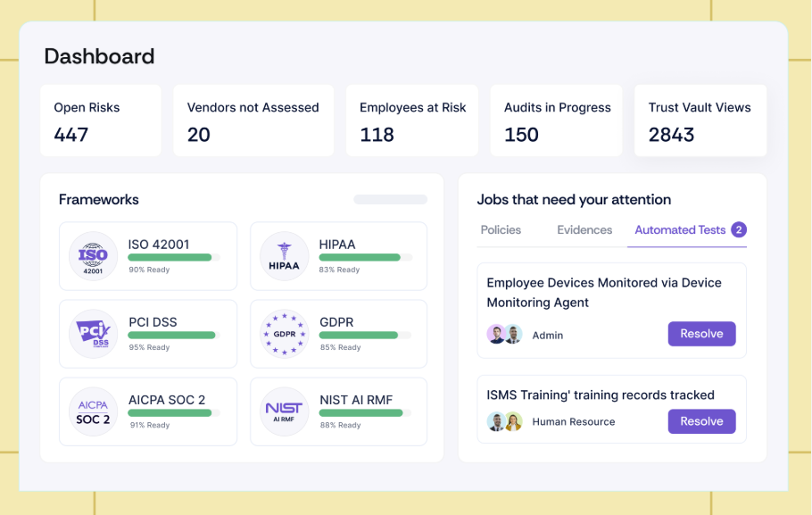
Task: Resolve the ISMS Training records job
Action: tap(701, 421)
